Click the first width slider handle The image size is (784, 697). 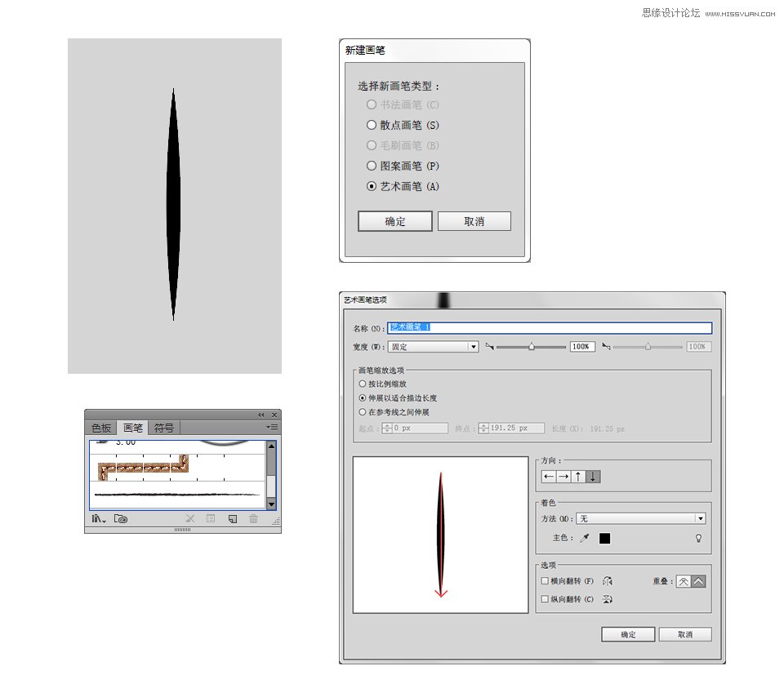[532, 347]
